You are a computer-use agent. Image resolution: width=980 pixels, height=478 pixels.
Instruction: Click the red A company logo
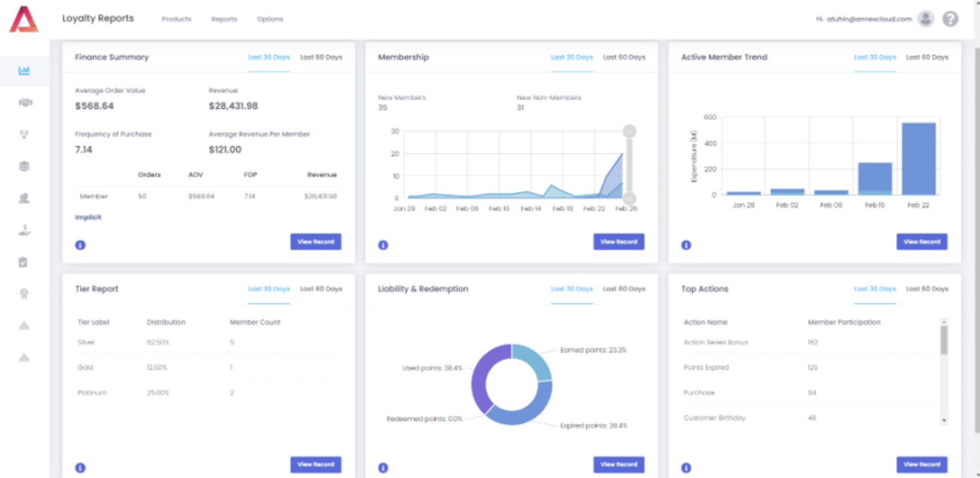(x=24, y=19)
